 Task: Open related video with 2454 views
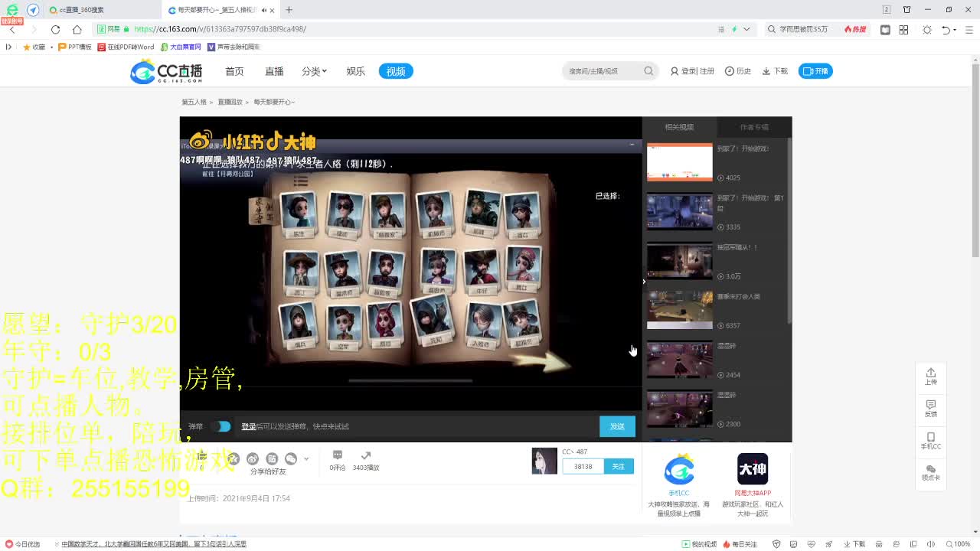679,360
